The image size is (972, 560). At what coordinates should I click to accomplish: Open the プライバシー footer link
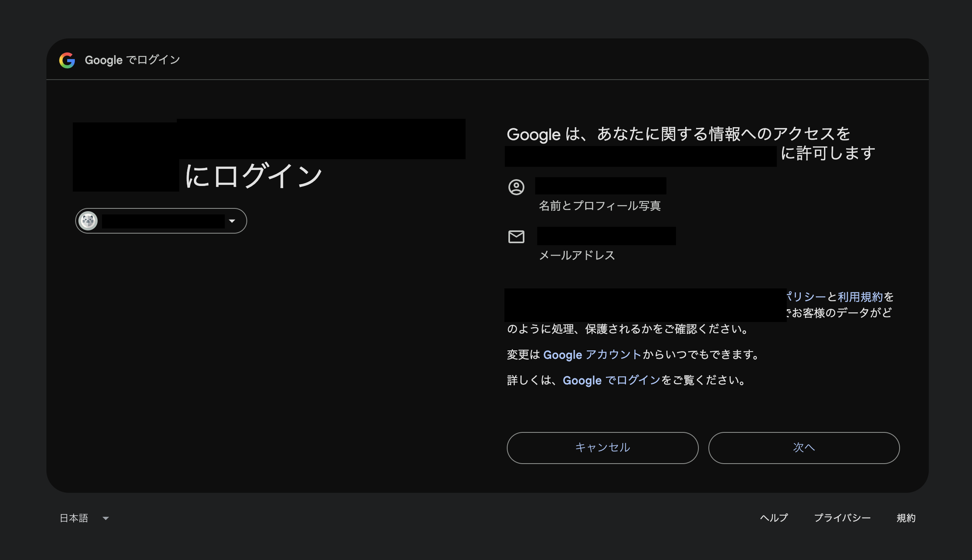(842, 518)
